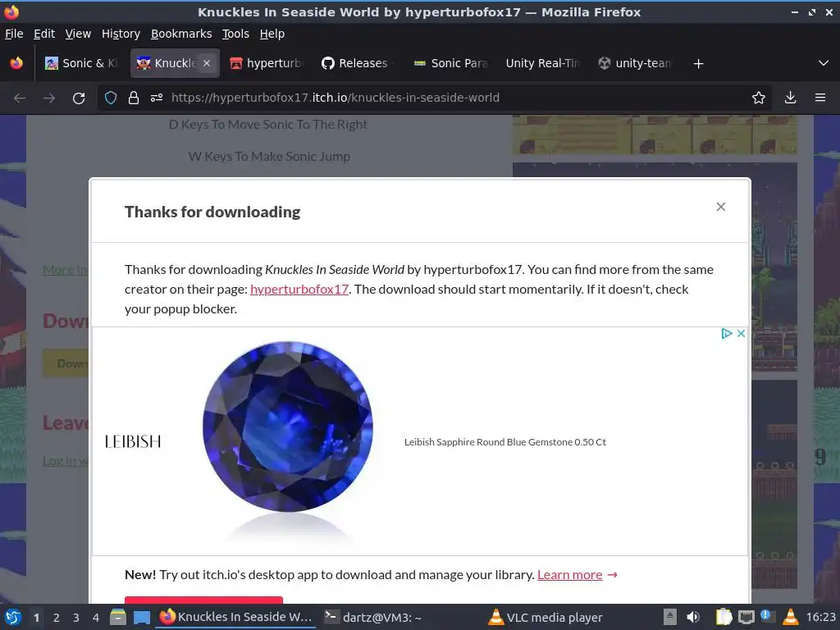Viewport: 840px width, 630px height.
Task: Click the blue sapphire gemstone image
Action: (288, 427)
